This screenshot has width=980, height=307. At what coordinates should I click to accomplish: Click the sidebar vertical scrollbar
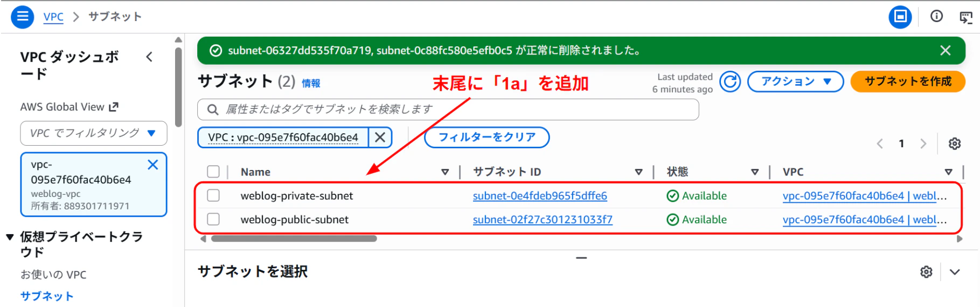point(178,86)
